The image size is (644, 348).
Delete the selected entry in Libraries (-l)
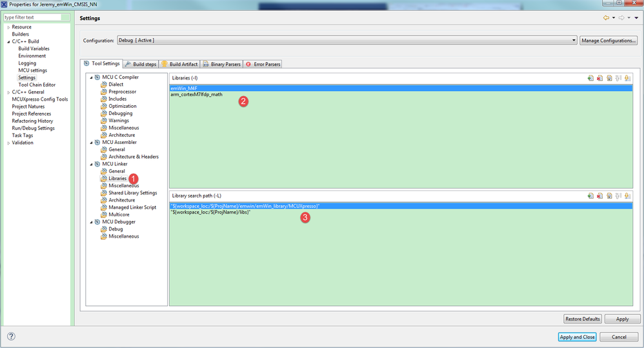[x=600, y=78]
